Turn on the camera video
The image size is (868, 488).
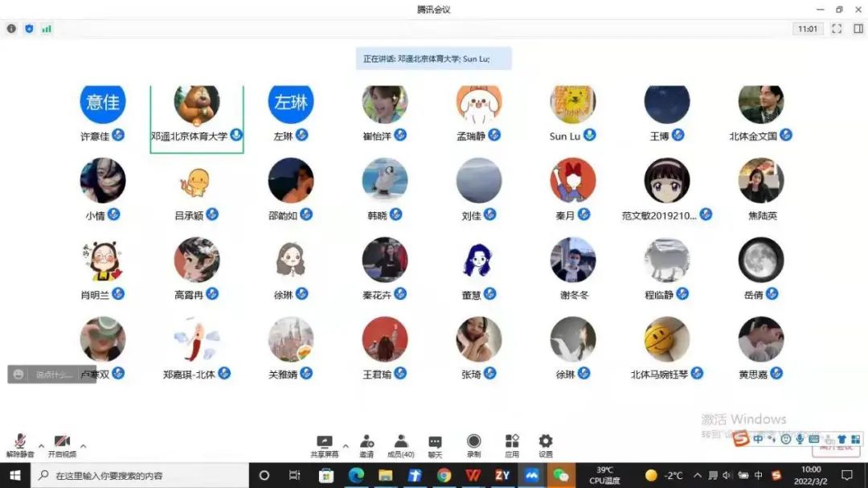62,445
